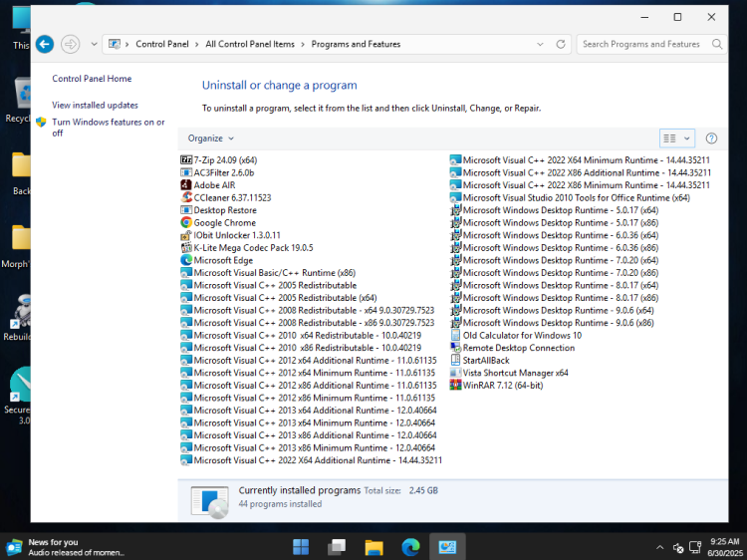747x560 pixels.
Task: Select Visual C++ 2010 x86 Redistributable entry
Action: click(308, 348)
